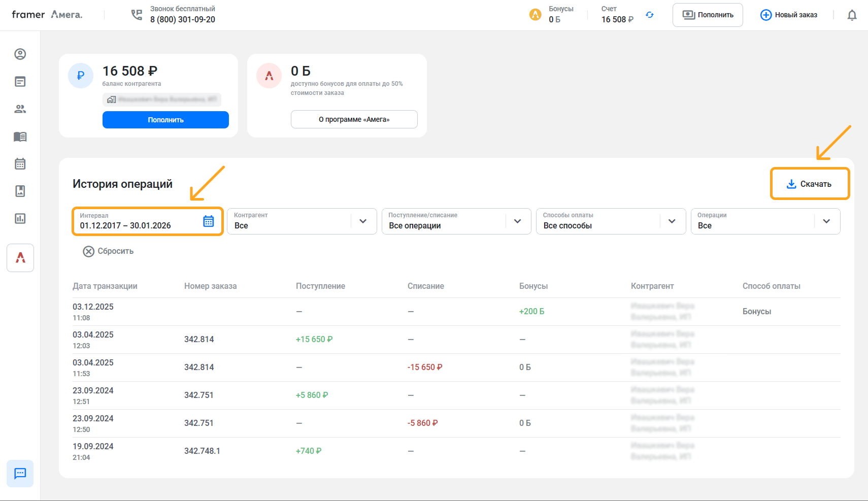The width and height of the screenshot is (868, 501).
Task: Click the Интервал date range field
Action: click(137, 221)
